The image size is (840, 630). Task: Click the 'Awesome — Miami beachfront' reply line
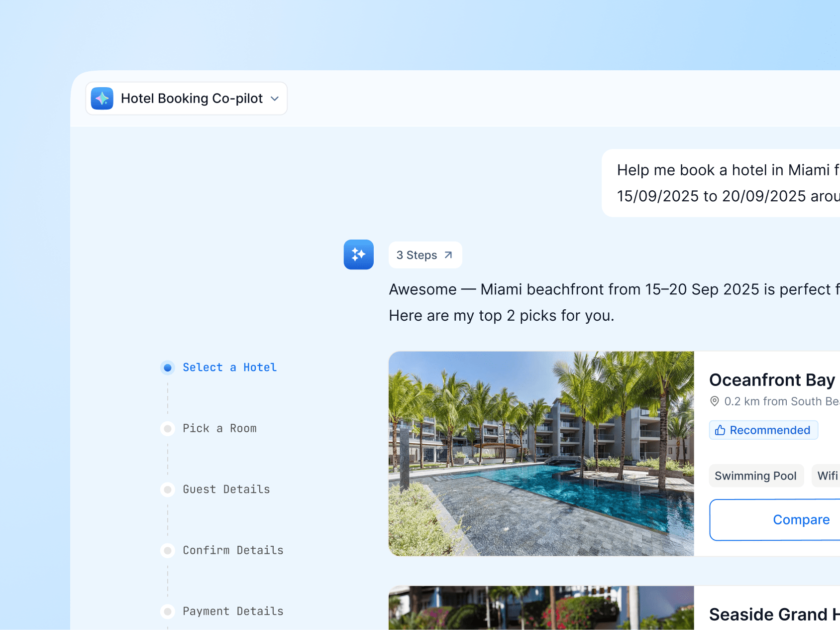[615, 289]
